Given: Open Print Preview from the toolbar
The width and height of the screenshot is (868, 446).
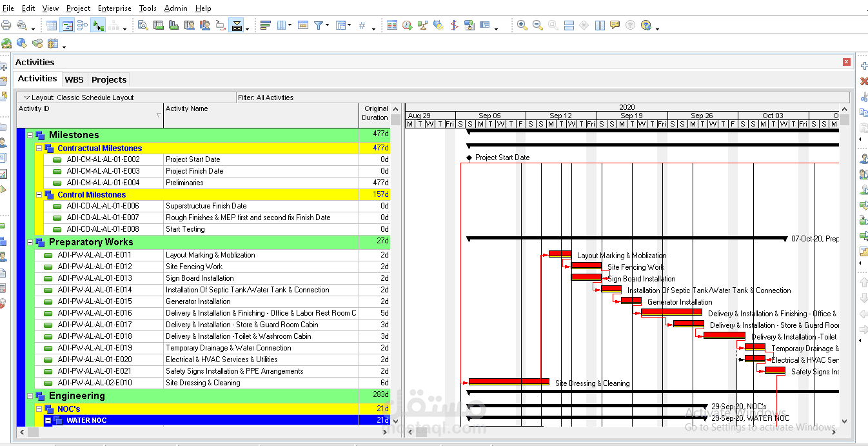Looking at the screenshot, I should tap(23, 25).
